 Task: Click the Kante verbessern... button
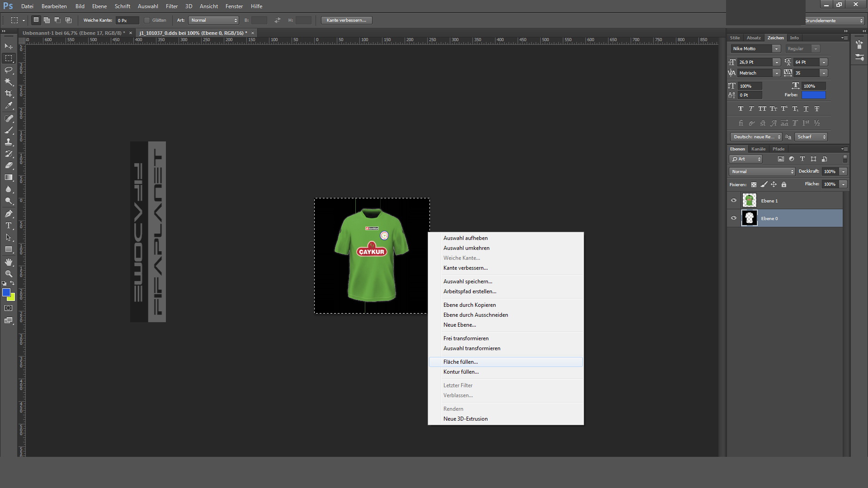click(x=346, y=20)
